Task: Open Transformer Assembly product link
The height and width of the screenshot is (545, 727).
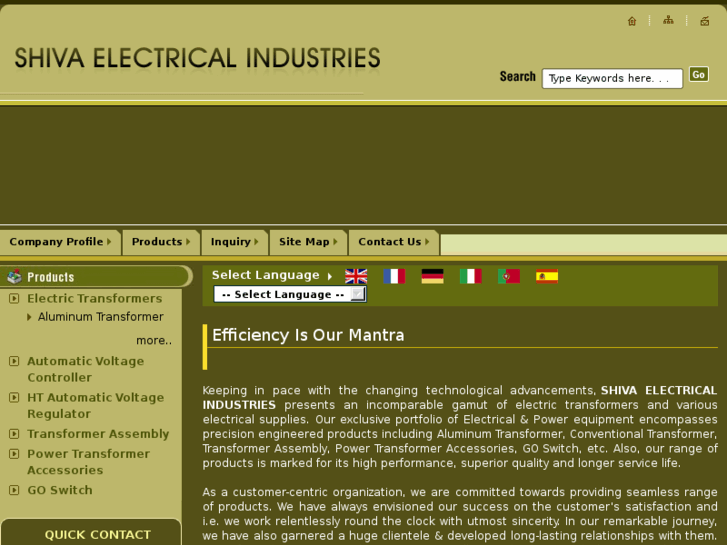Action: pyautogui.click(x=98, y=434)
